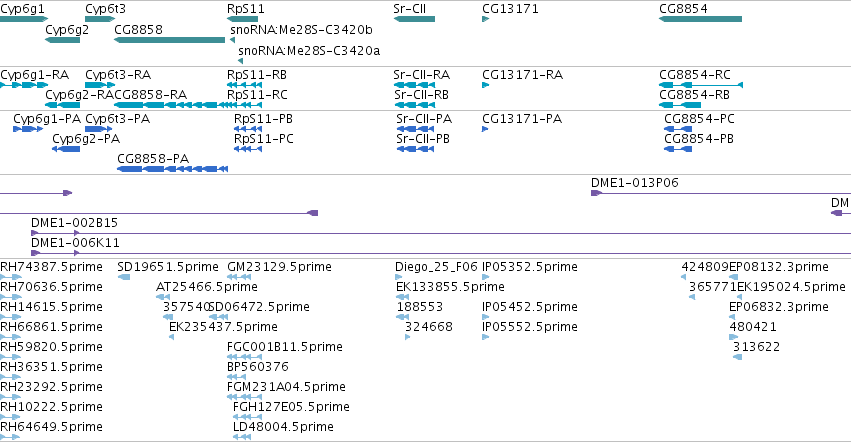Click the Sr-CII-RA transcript glyph
Viewport: 851px width, 442px height.
[414, 85]
